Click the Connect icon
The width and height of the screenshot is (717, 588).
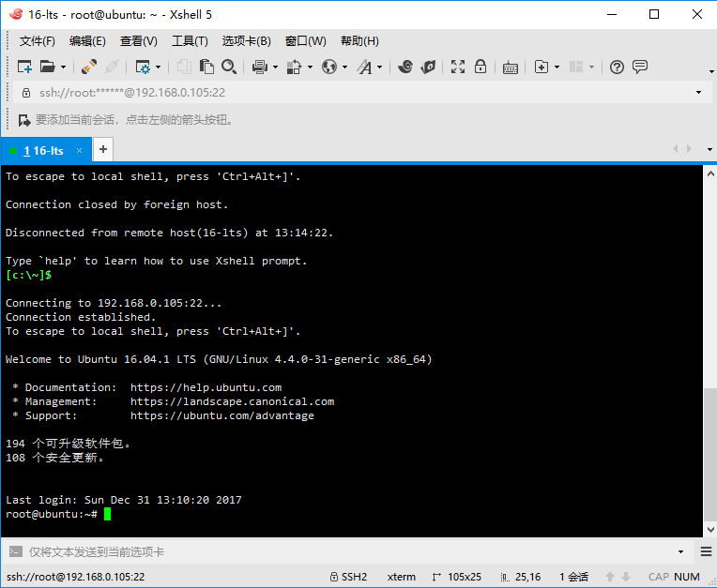(89, 67)
